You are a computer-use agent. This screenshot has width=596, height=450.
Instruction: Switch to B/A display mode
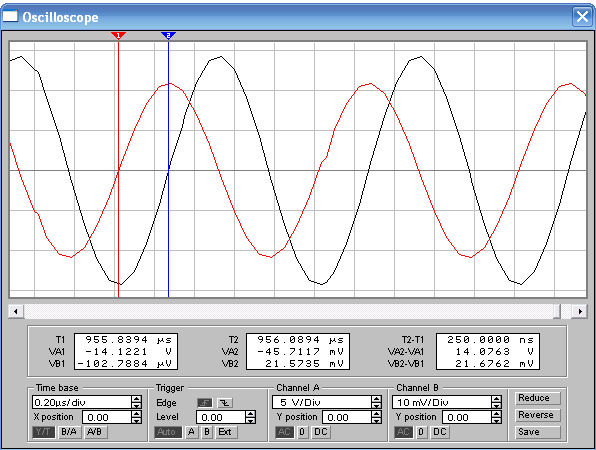coord(69,432)
